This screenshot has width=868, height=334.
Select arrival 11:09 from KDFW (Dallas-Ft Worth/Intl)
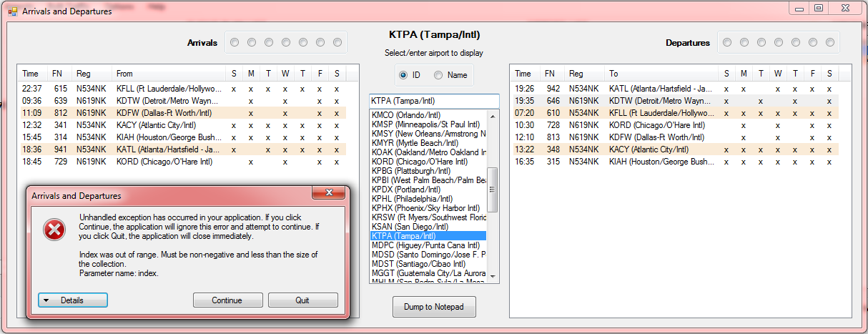coord(182,113)
